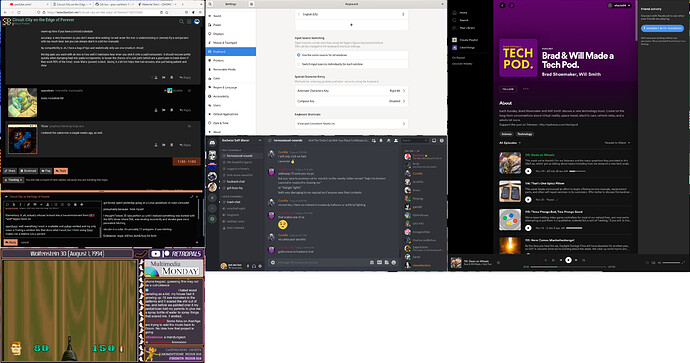
Task: Toggle the Discord member list icon
Action: pyautogui.click(x=396, y=140)
